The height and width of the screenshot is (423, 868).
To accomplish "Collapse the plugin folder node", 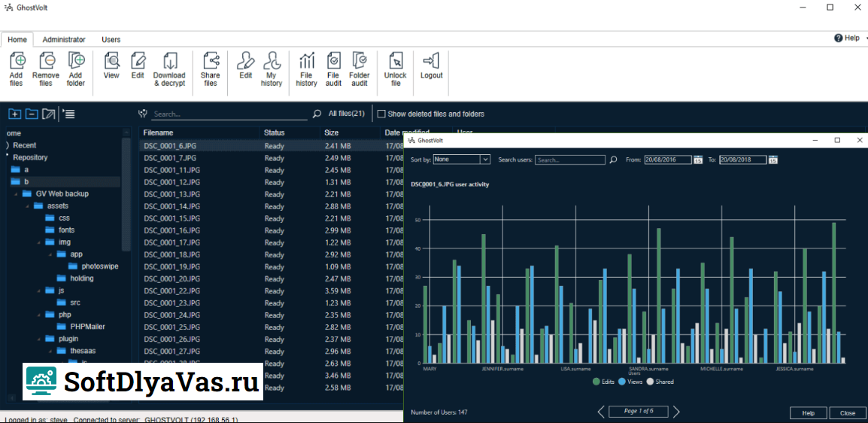I will click(38, 339).
